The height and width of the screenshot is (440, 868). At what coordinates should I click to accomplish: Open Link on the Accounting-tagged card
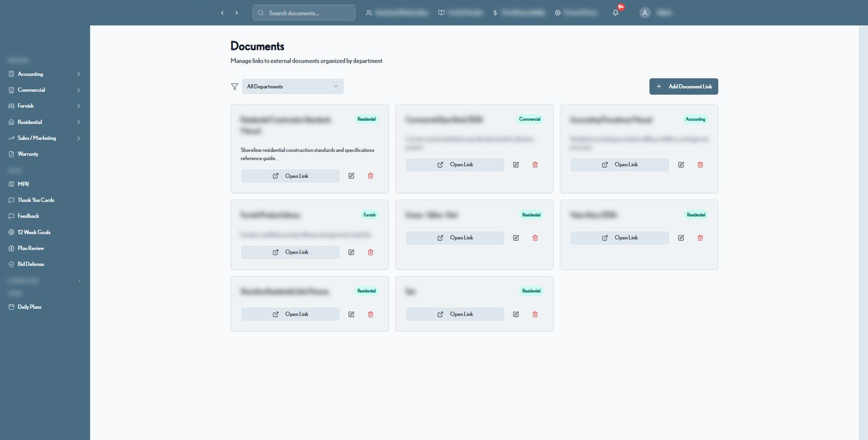[x=620, y=165]
